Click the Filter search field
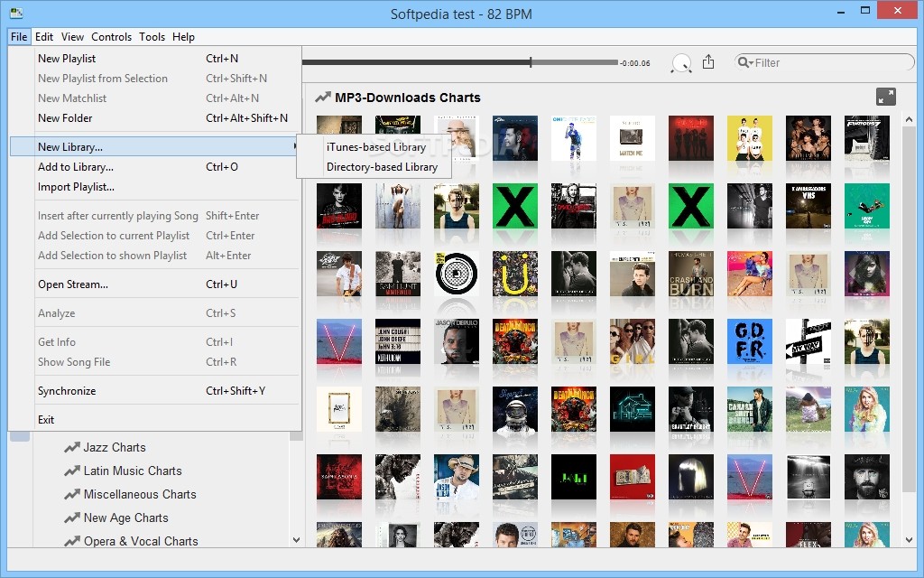 [x=825, y=62]
